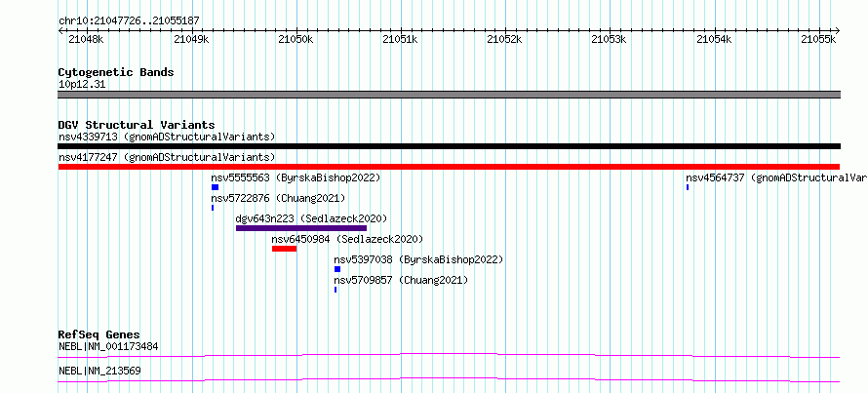Click the gray 10p12.31 cytogenetic band bar

point(449,95)
